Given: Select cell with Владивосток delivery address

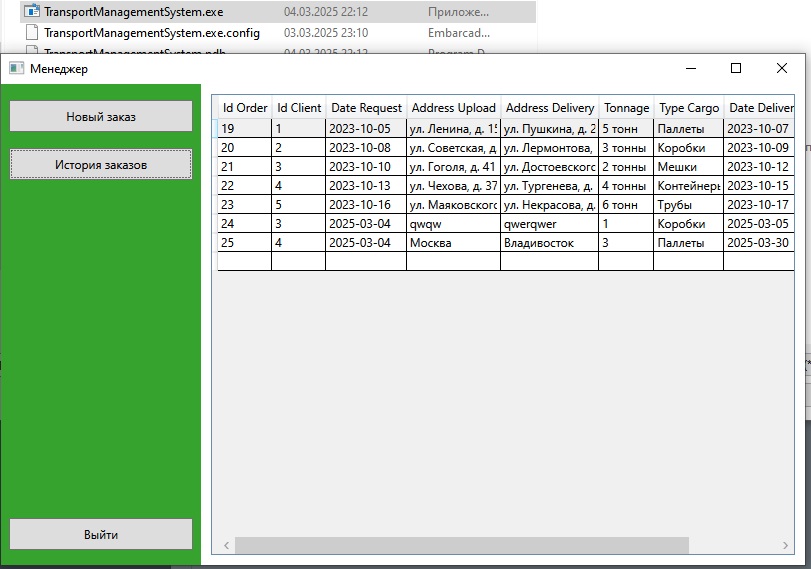Looking at the screenshot, I should (548, 243).
